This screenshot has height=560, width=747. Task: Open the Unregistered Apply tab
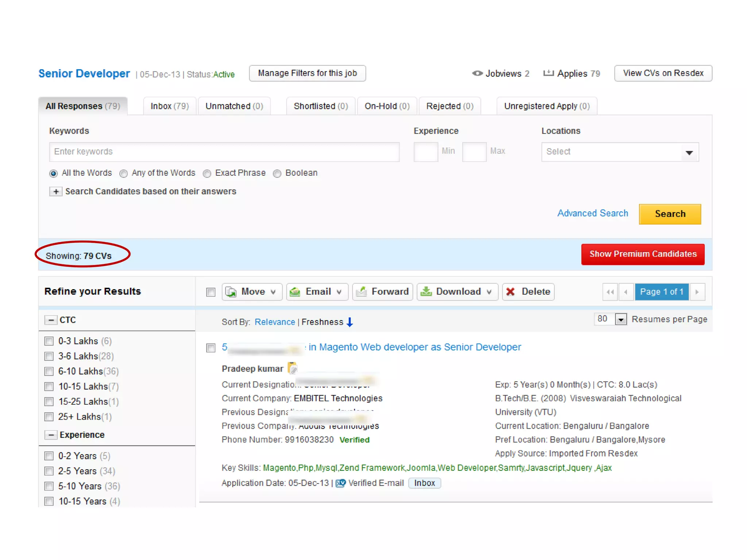point(546,106)
